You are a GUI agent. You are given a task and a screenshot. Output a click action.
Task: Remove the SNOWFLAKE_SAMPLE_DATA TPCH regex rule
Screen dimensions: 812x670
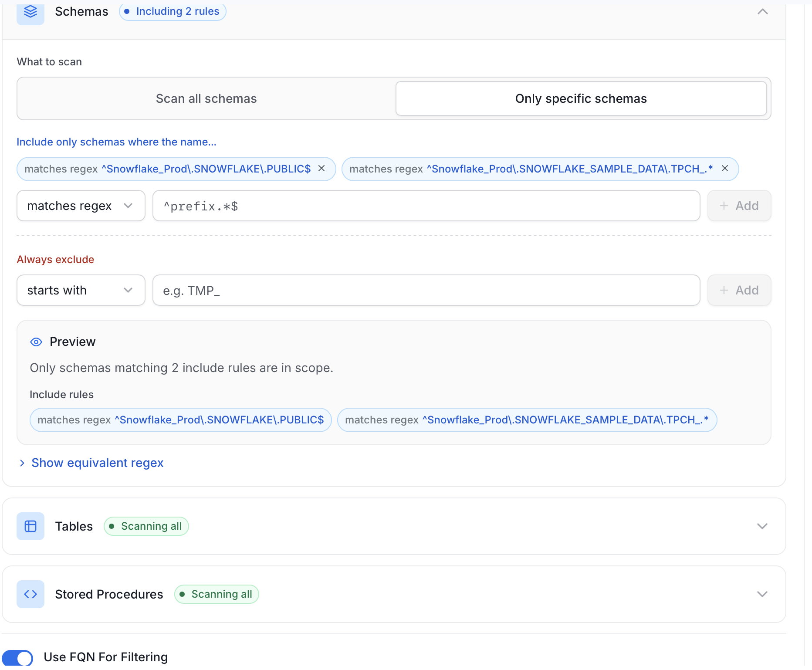click(725, 169)
